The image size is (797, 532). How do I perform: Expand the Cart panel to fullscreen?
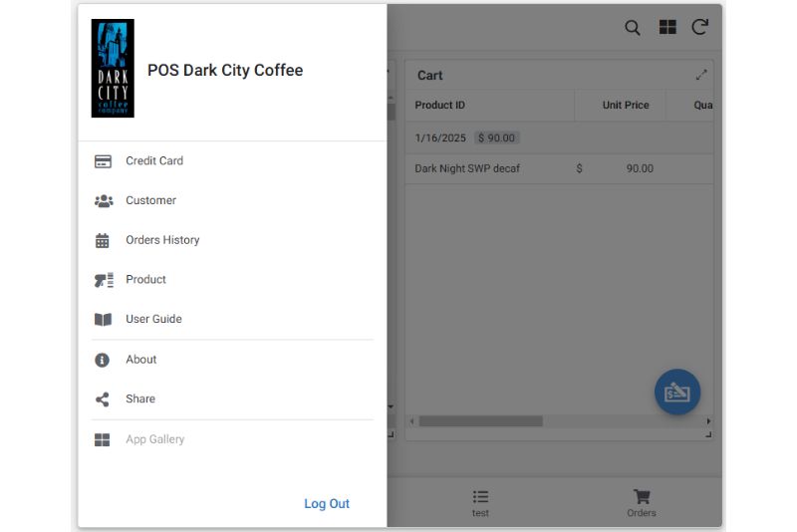[701, 75]
